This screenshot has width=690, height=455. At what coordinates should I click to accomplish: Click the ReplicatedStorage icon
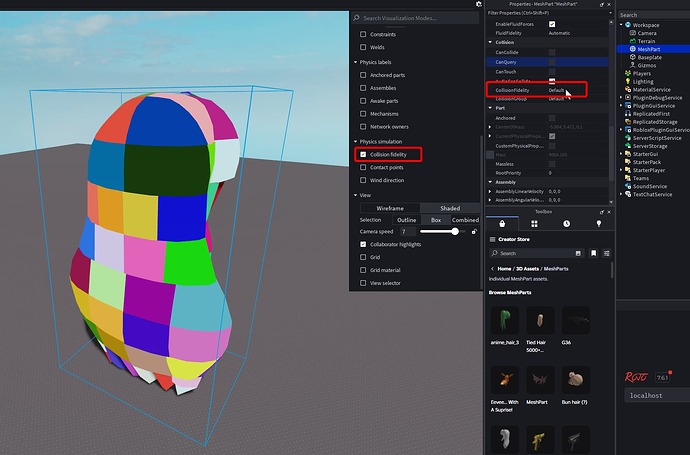point(628,121)
